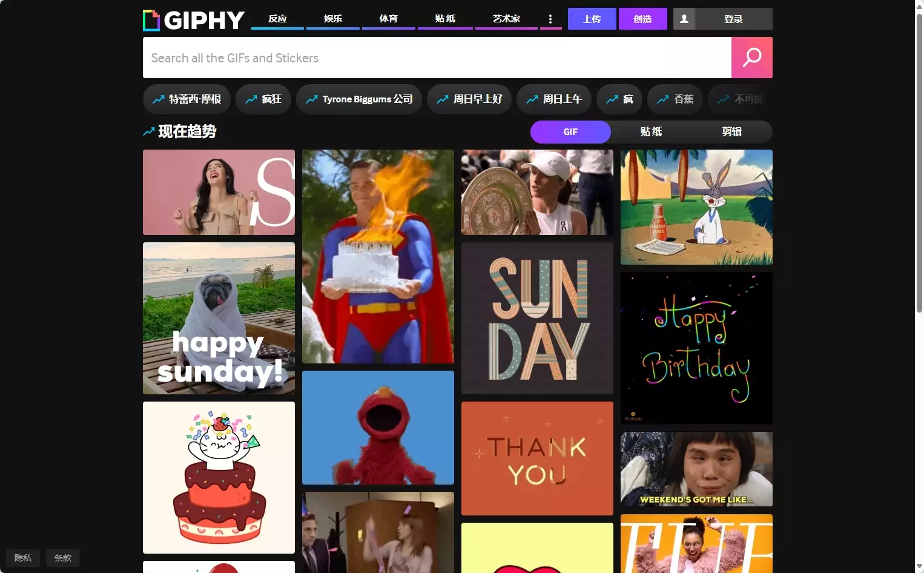The height and width of the screenshot is (573, 924).
Task: Open the yellow GIF with red heart
Action: click(x=537, y=548)
